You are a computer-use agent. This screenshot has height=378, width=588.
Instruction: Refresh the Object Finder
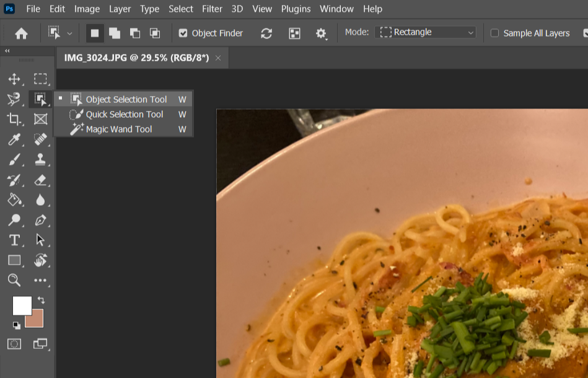(x=266, y=33)
